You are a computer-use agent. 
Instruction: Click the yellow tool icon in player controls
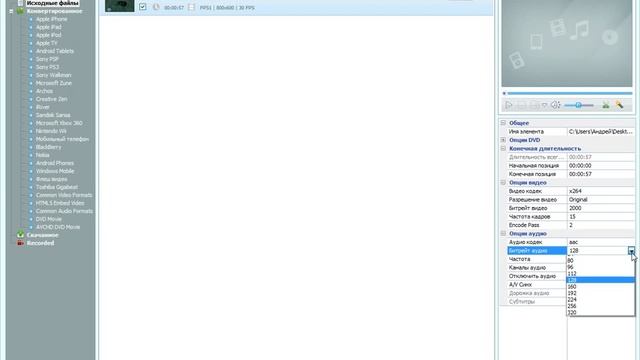tap(620, 105)
